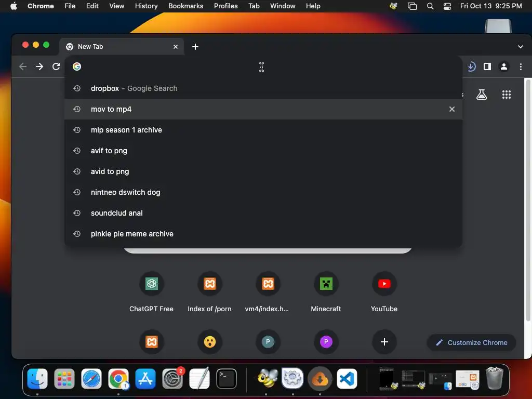Open Launchpad from the Dock
Screen dimensions: 532x399
click(x=64, y=379)
